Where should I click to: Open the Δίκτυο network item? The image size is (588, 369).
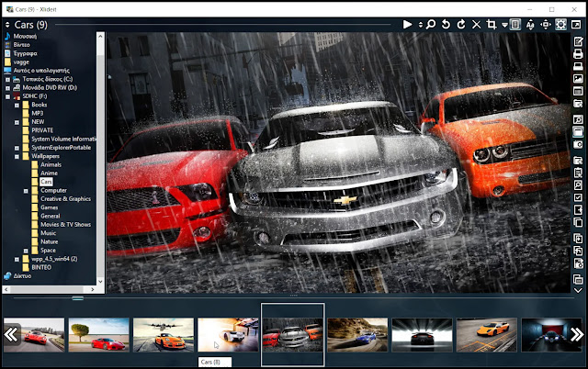22,276
